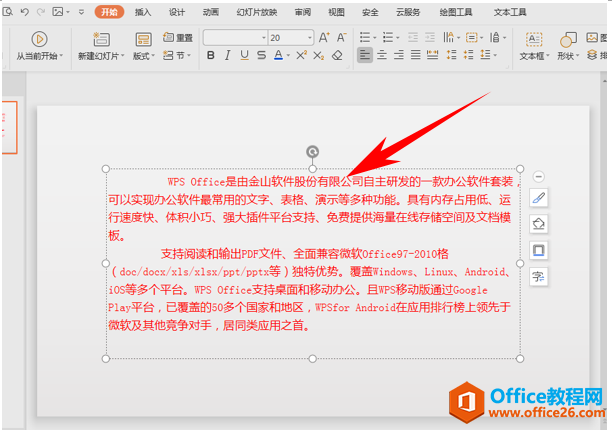Click the line spacing icon

(451, 55)
